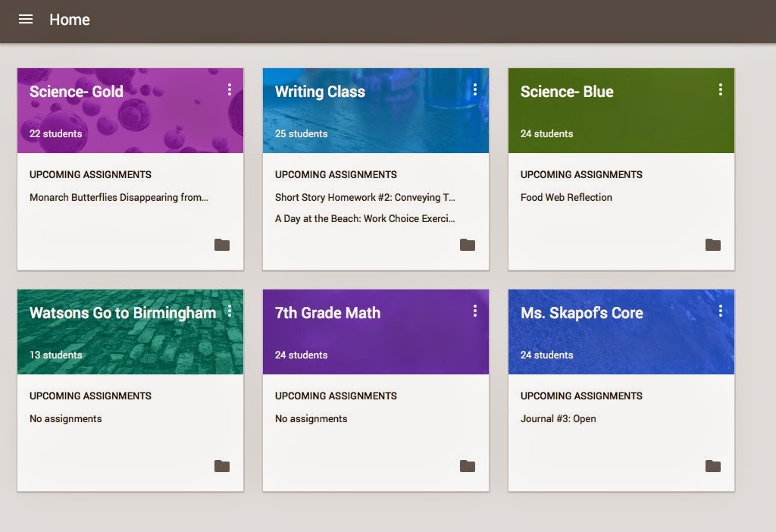Open Writing Class three-dot options menu
776x532 pixels.
475,90
